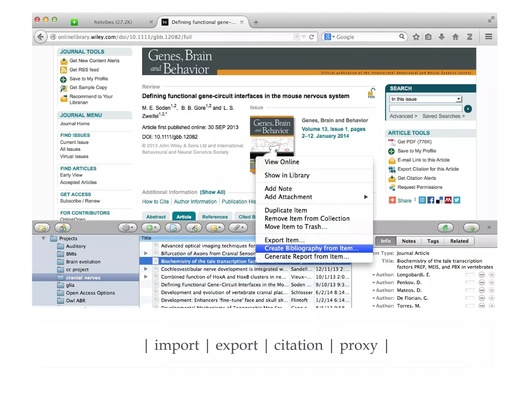Share on Mendeley icon

[448, 200]
